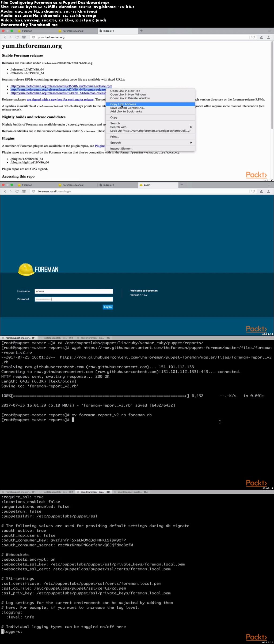
Task: Choose 'Add Link to Bookmarks'
Action: pyautogui.click(x=150, y=111)
